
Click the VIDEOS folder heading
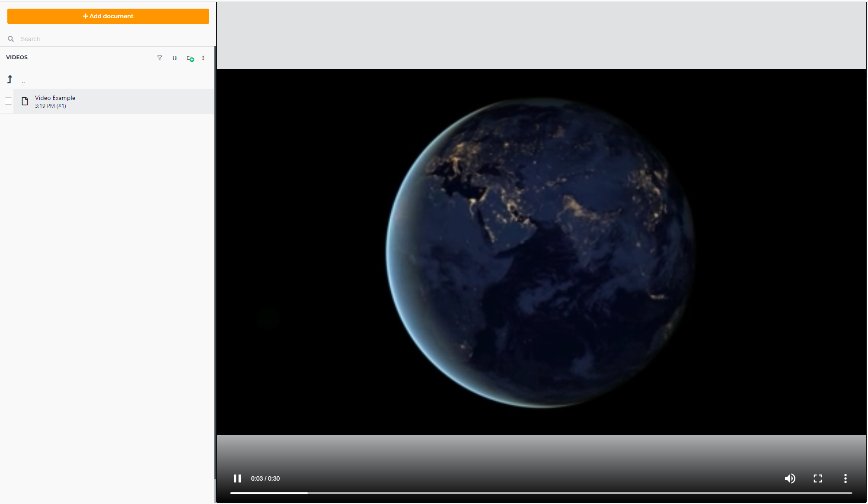click(17, 58)
